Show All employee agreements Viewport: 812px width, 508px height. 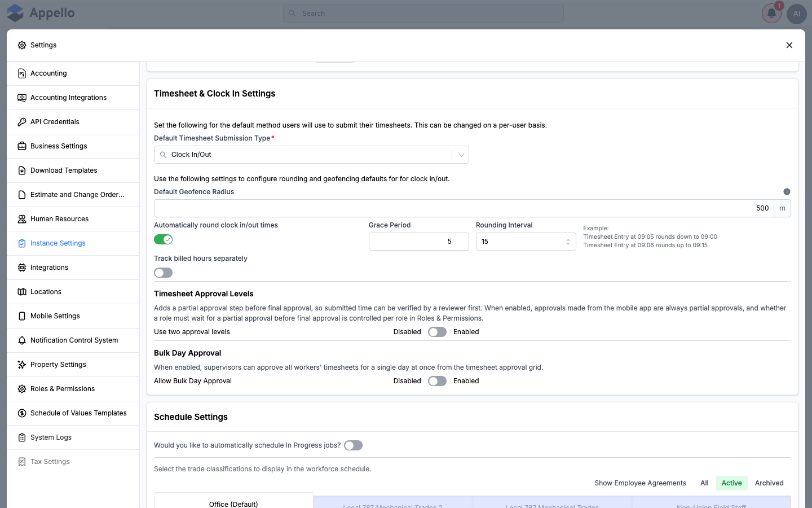click(x=704, y=483)
